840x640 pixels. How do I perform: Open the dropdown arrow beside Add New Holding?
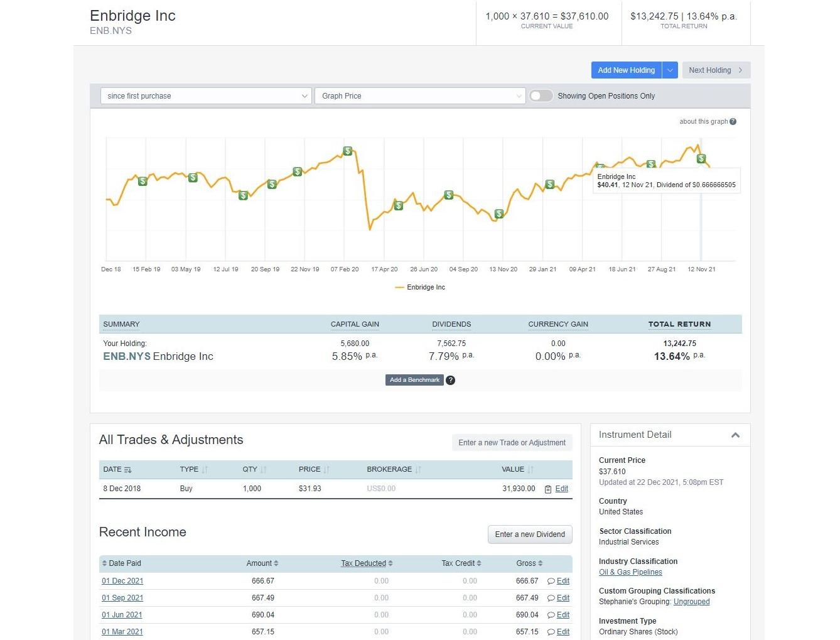pos(670,70)
